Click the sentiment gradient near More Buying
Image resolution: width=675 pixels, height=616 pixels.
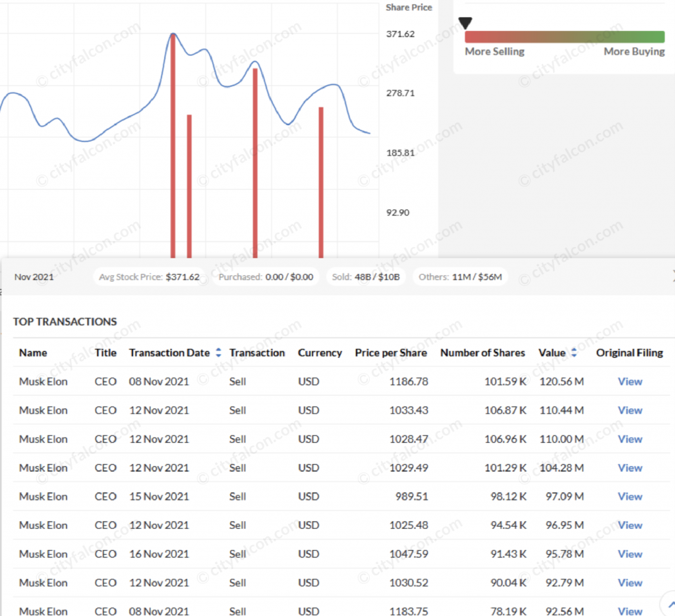tap(633, 36)
